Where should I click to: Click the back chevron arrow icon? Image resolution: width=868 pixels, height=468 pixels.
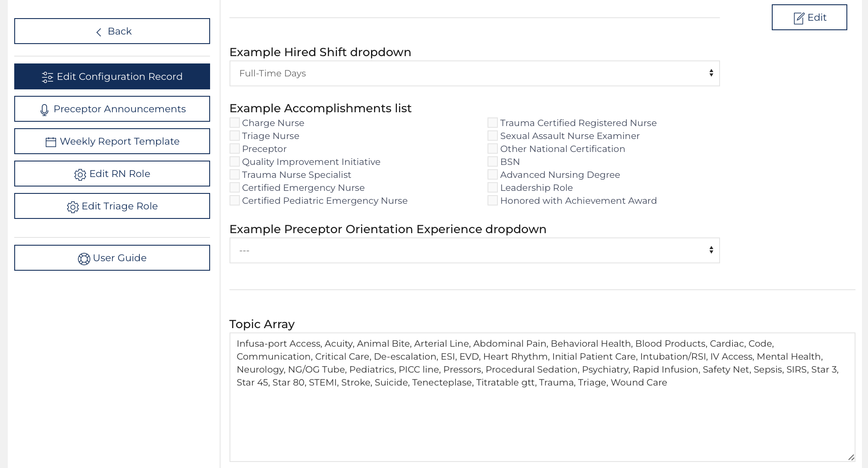(99, 32)
